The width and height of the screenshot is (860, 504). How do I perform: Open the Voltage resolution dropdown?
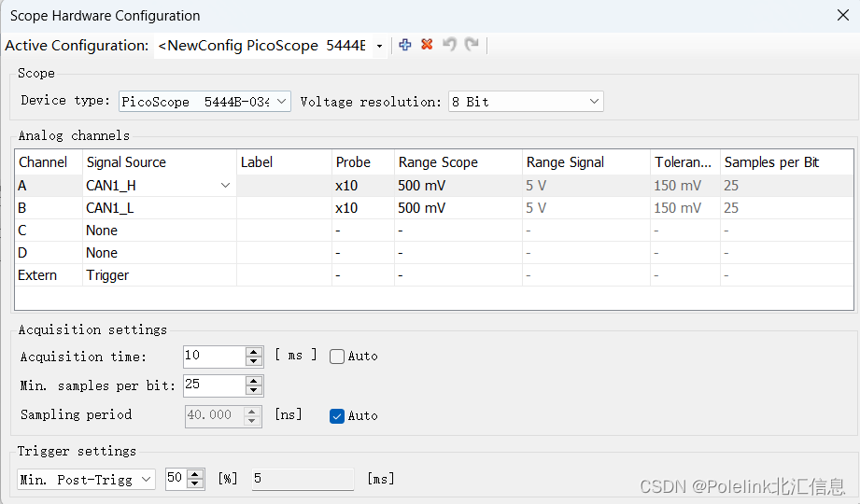(594, 102)
